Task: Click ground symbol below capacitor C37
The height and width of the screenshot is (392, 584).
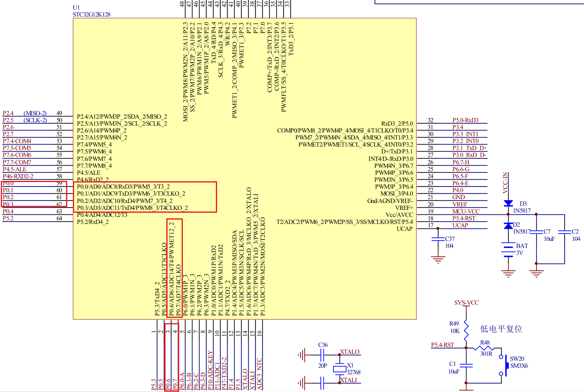Action: [438, 259]
